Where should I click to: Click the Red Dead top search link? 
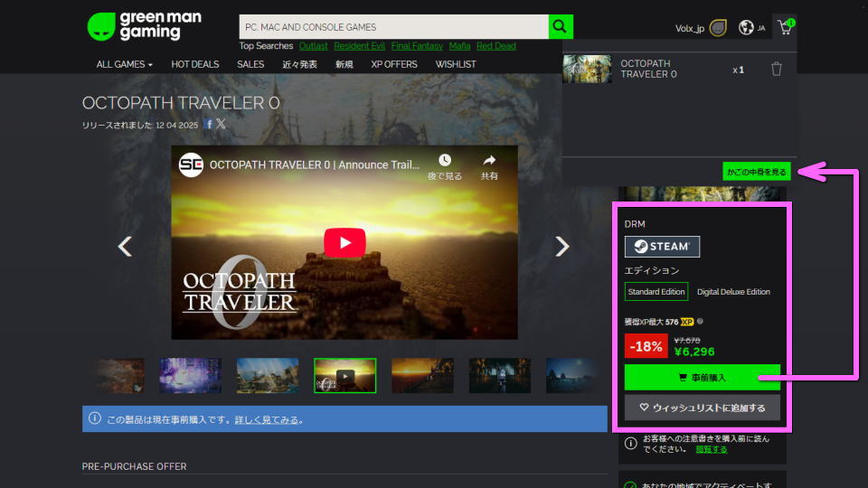pos(496,46)
